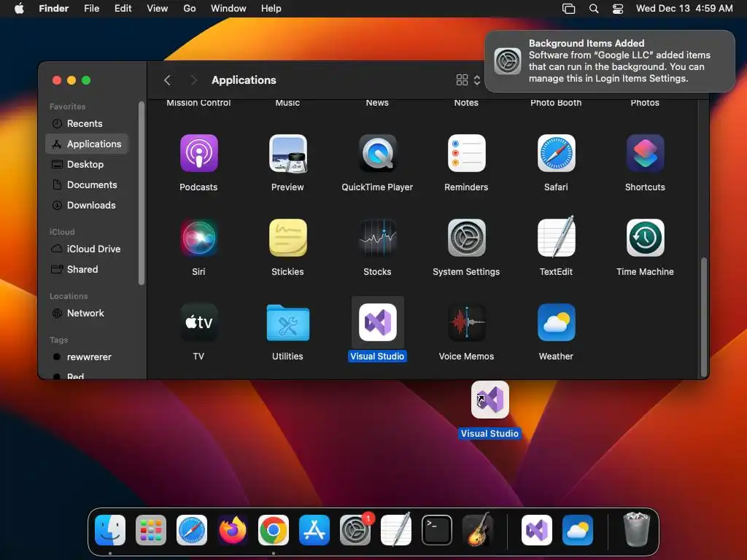Viewport: 747px width, 560px height.
Task: Open Spotlight search in the menu bar
Action: 594,8
